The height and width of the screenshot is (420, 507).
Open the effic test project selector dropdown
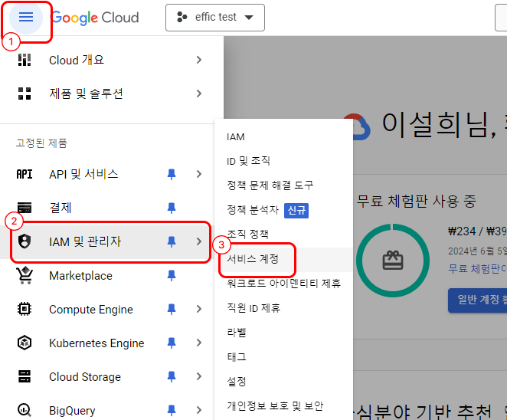214,18
